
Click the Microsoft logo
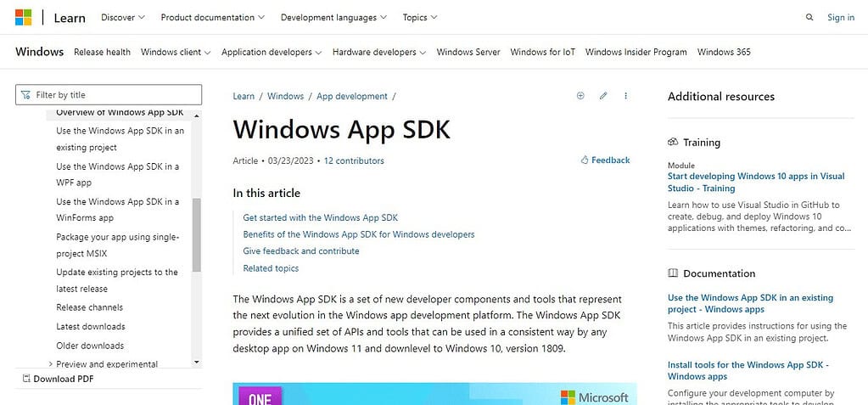click(23, 17)
